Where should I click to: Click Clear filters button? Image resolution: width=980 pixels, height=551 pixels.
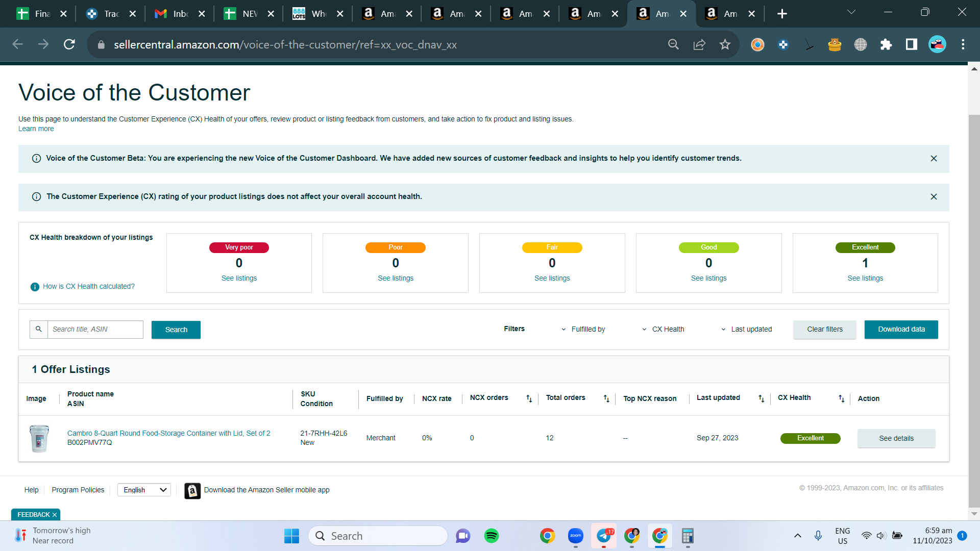click(825, 330)
